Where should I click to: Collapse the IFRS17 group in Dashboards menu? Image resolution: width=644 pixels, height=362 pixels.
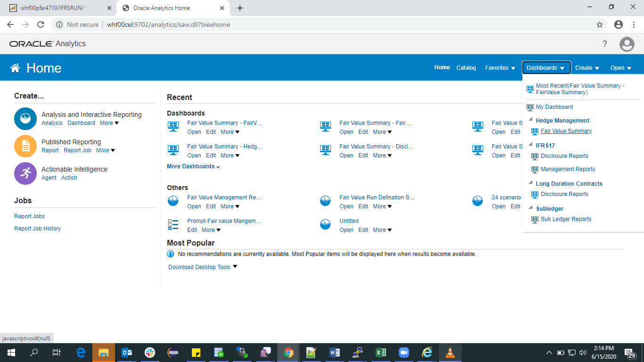pos(530,145)
